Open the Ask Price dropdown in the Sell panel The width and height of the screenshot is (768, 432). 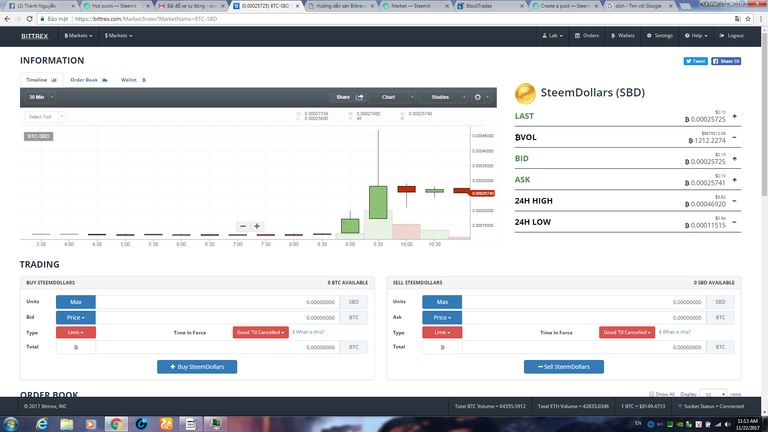(442, 317)
